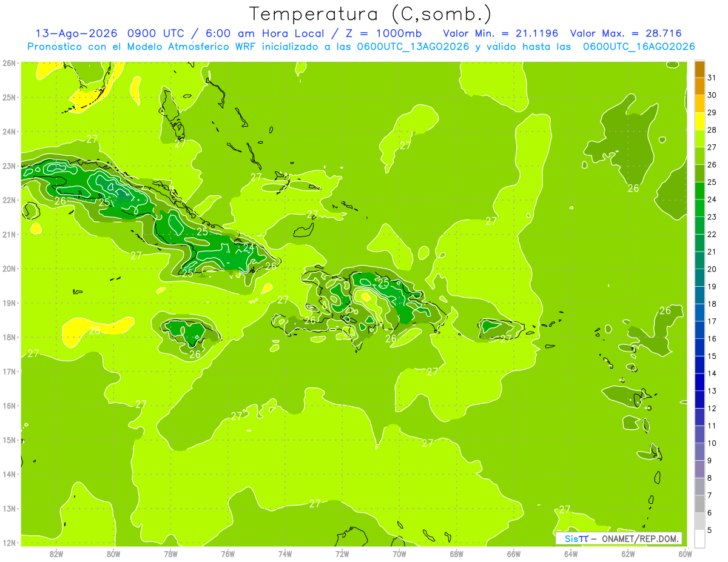Click the WRF model forecast description line
This screenshot has height=562, width=728.
(x=361, y=47)
